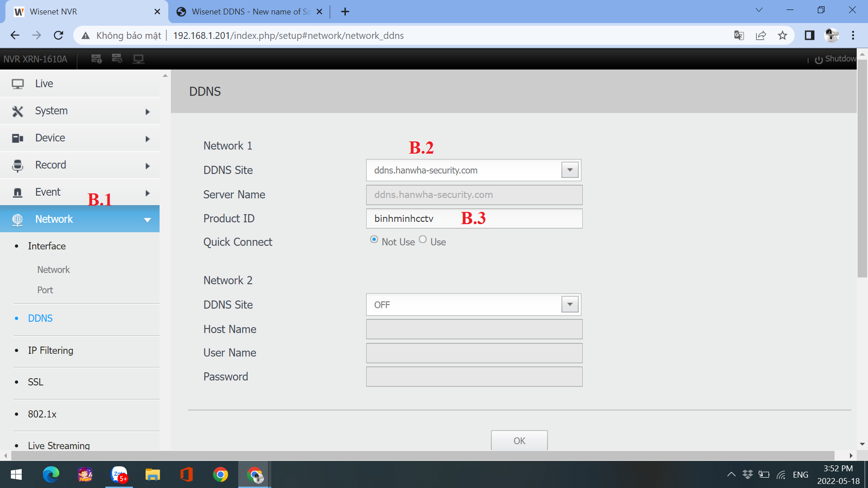Go forward in browser history

click(37, 36)
